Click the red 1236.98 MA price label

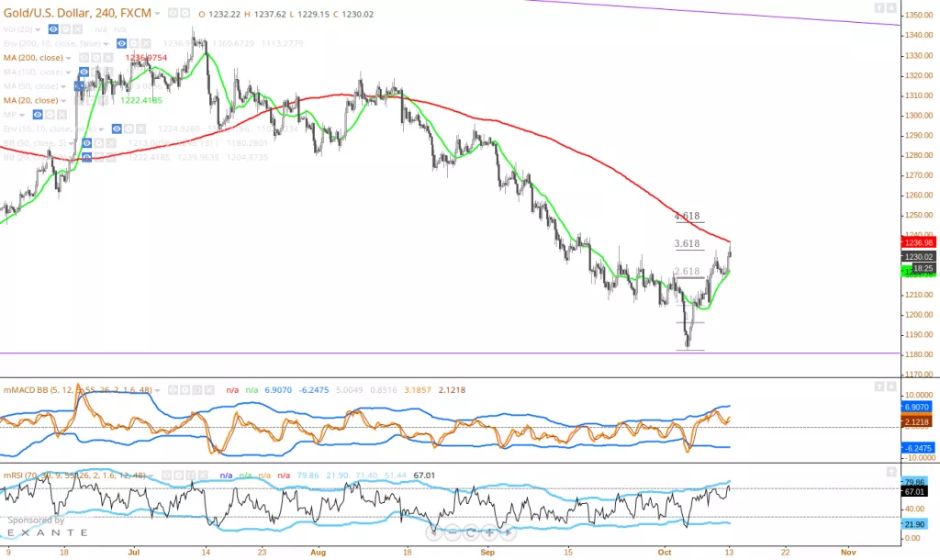(x=916, y=242)
